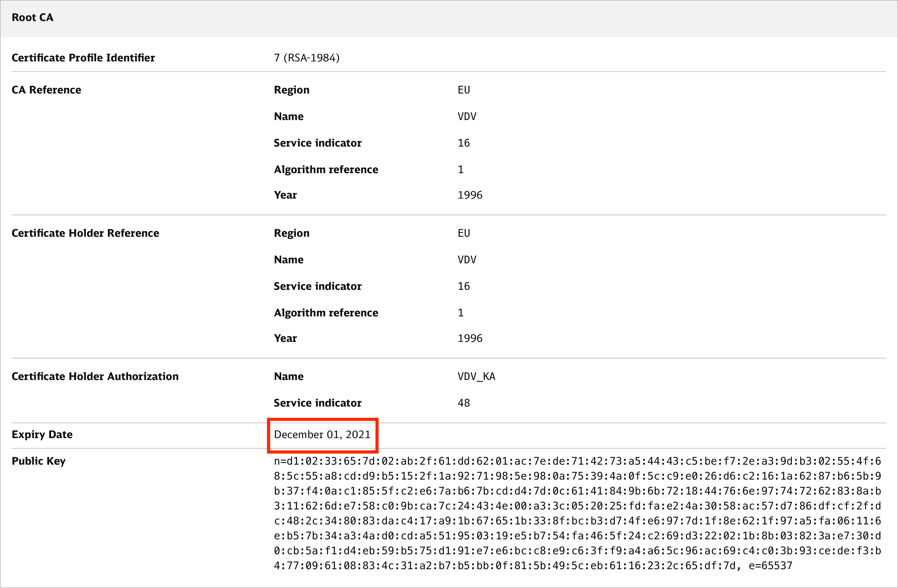This screenshot has height=588, width=898.
Task: Click public key line starting b:37:f4:0a
Action: (x=577, y=491)
